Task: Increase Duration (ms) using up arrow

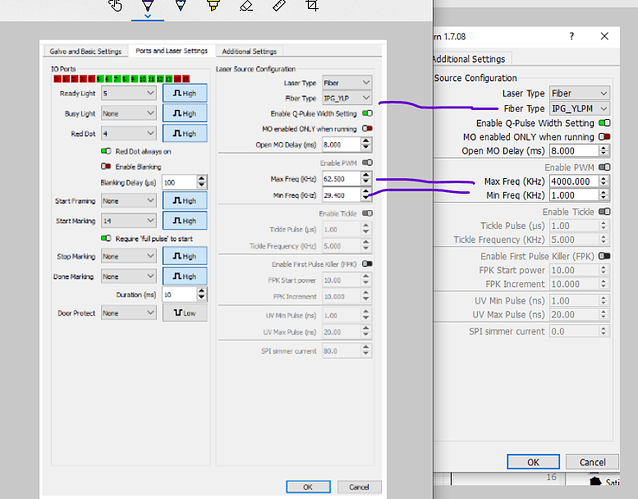Action: coord(201,291)
